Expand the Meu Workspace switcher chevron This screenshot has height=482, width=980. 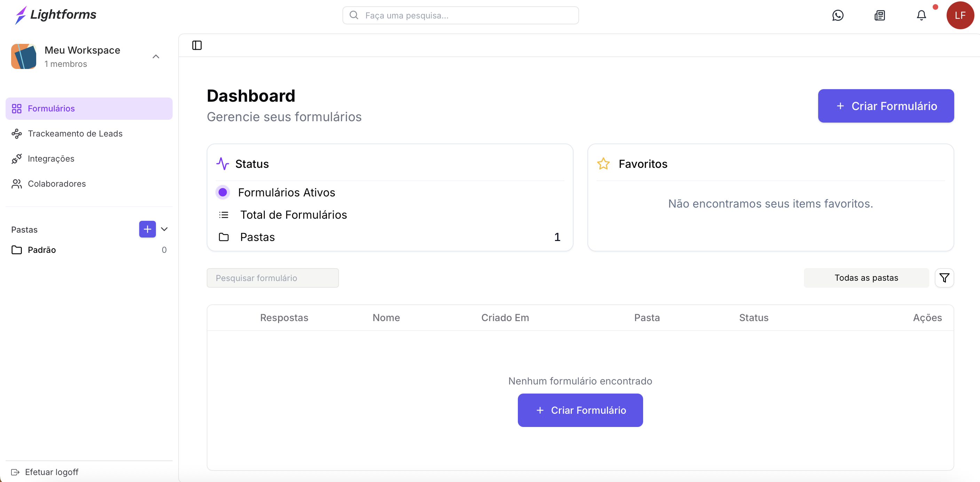(x=156, y=56)
